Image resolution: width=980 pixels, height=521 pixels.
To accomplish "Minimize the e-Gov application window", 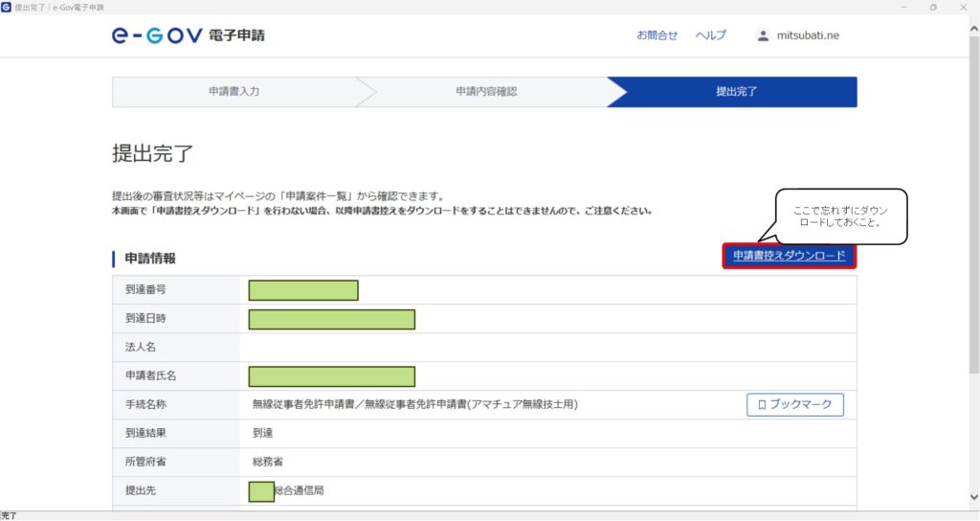I will click(905, 7).
